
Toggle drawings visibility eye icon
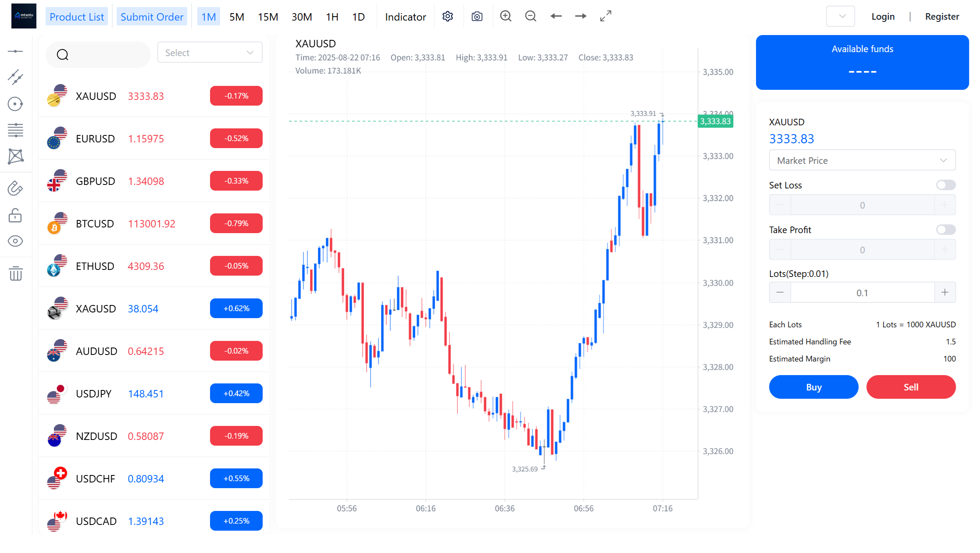[15, 241]
